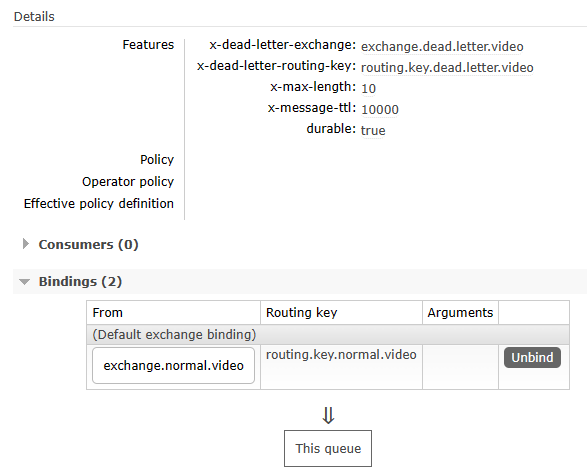Click the x-max-length value 10
Screen dimensions: 587x476
(x=368, y=89)
